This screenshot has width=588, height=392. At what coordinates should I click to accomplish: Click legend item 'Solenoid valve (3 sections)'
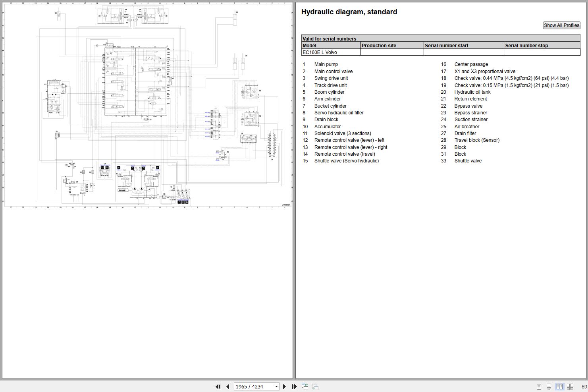coord(343,133)
